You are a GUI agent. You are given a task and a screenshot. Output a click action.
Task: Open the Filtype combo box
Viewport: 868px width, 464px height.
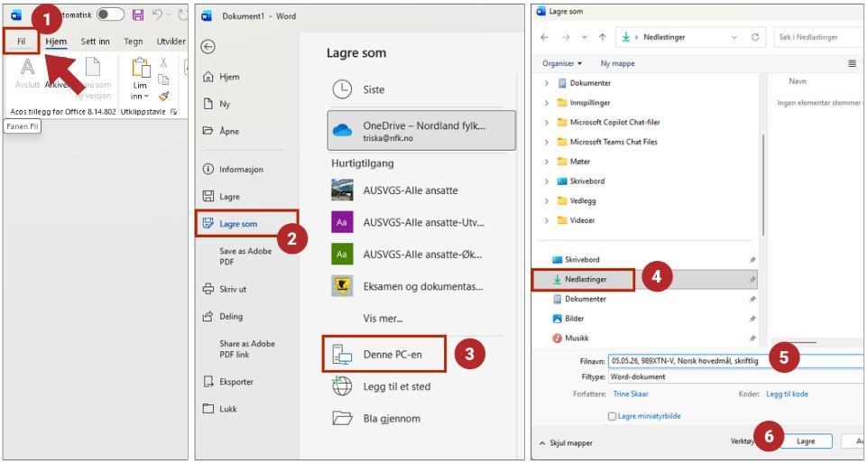(731, 376)
